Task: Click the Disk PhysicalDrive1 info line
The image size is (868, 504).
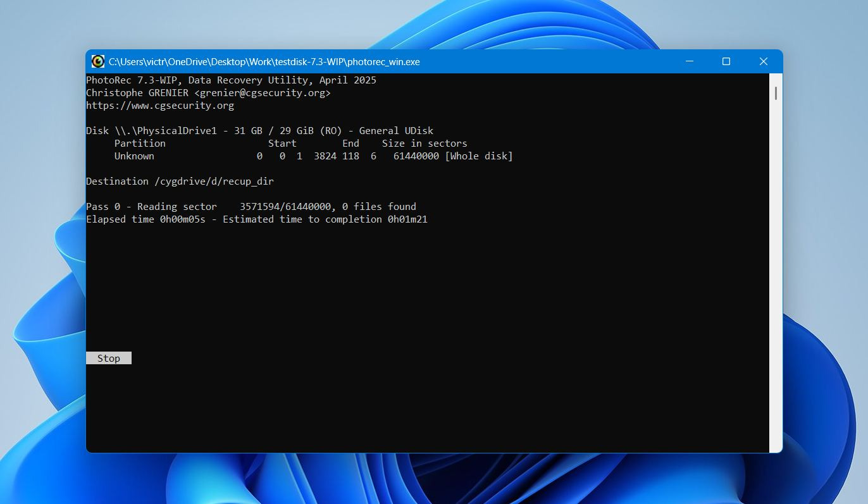Action: [259, 131]
